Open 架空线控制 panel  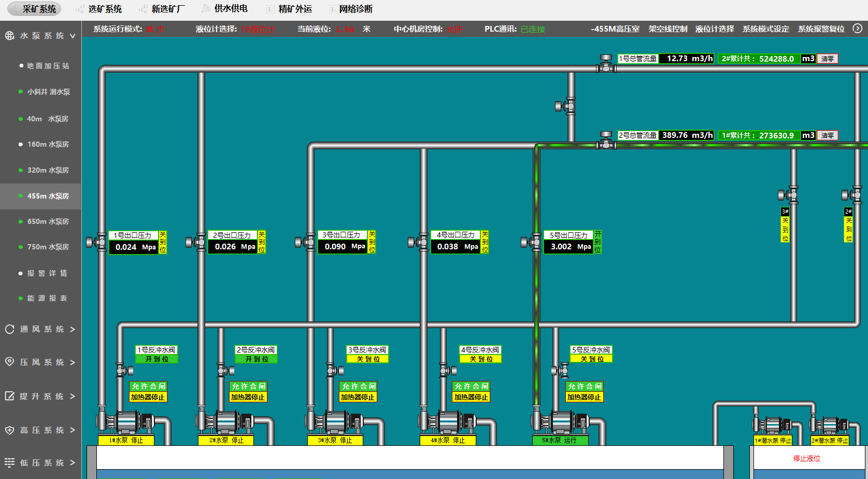pyautogui.click(x=668, y=29)
